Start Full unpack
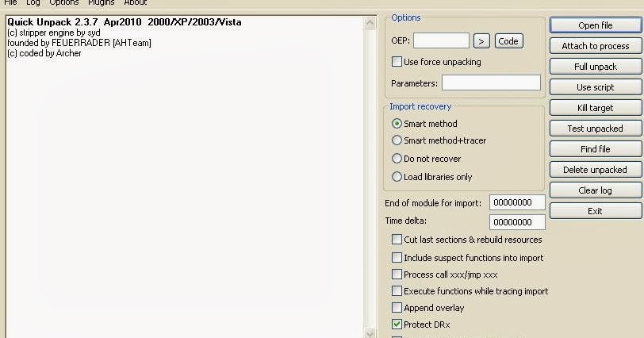This screenshot has height=338, width=644. pos(595,67)
